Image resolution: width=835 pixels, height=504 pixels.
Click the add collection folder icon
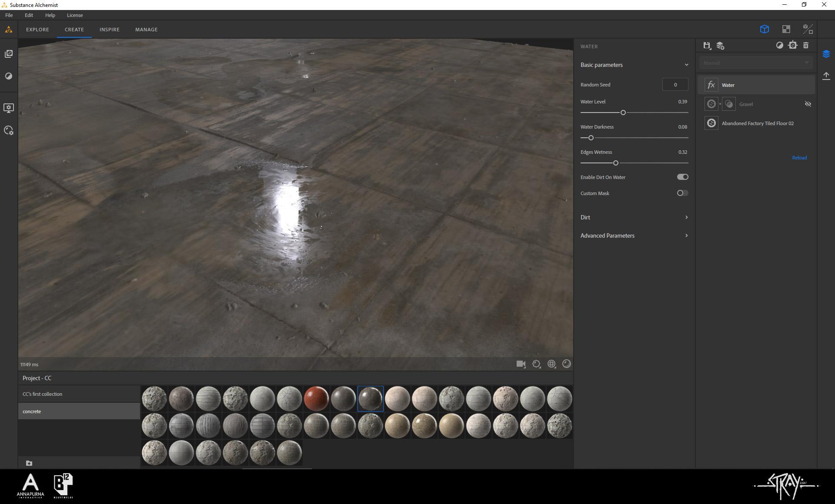pyautogui.click(x=29, y=463)
